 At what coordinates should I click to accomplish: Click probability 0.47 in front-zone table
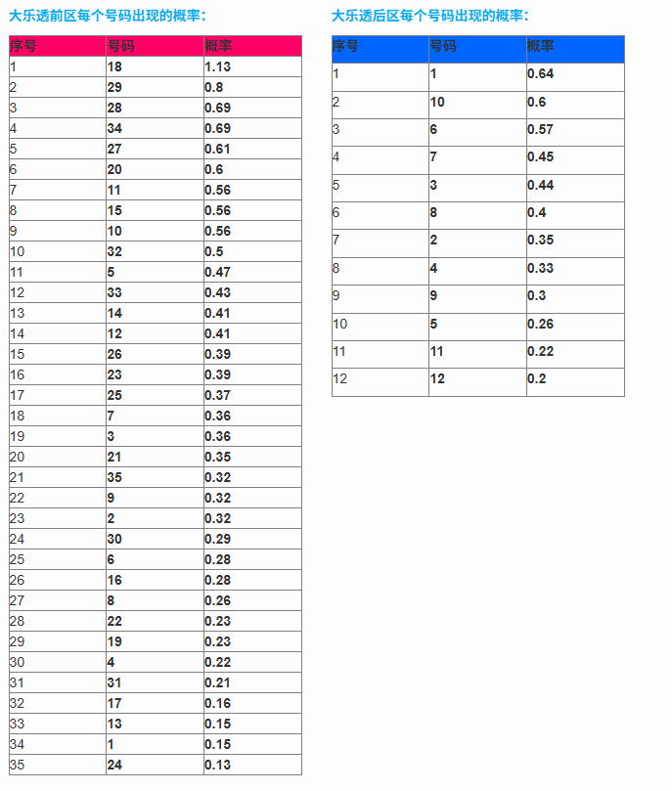[x=252, y=272]
